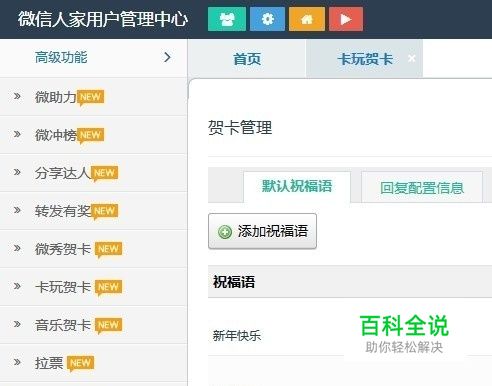This screenshot has width=492, height=386.
Task: Click the double-arrow icon beside 分享达人
Action: pyautogui.click(x=17, y=172)
